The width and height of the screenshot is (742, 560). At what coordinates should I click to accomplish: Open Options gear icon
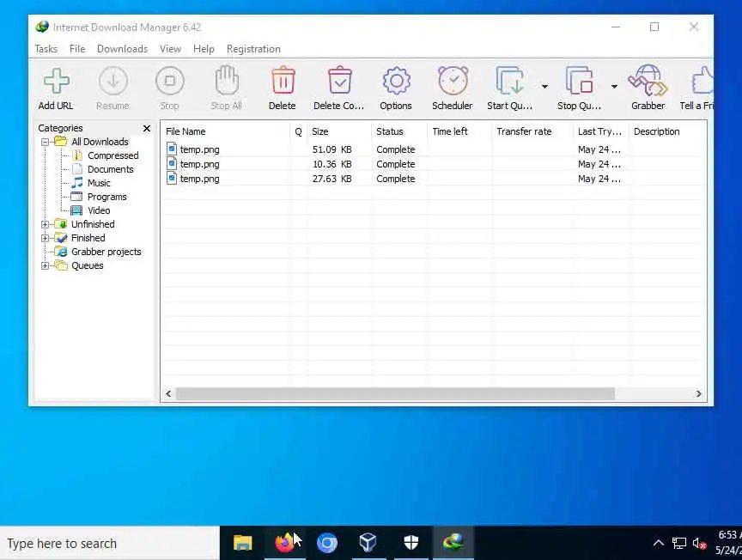coord(396,81)
